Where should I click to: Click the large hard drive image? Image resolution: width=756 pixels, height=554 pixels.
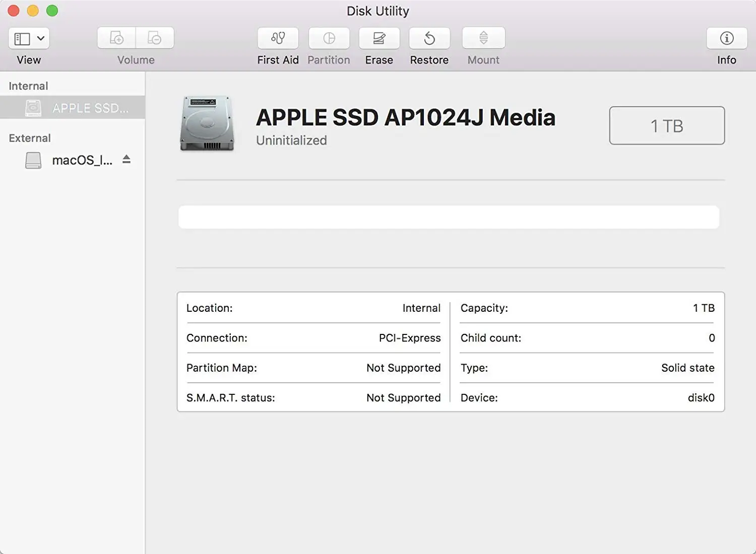tap(207, 123)
